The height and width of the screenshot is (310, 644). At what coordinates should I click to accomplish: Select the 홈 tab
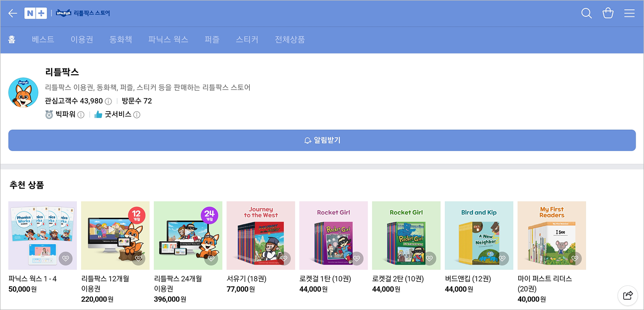12,40
